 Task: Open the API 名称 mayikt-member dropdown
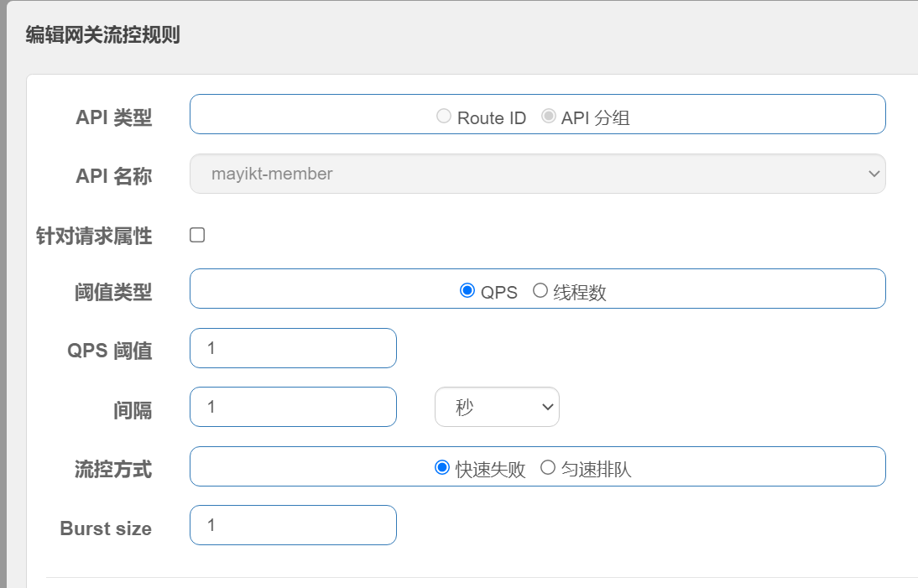(537, 174)
